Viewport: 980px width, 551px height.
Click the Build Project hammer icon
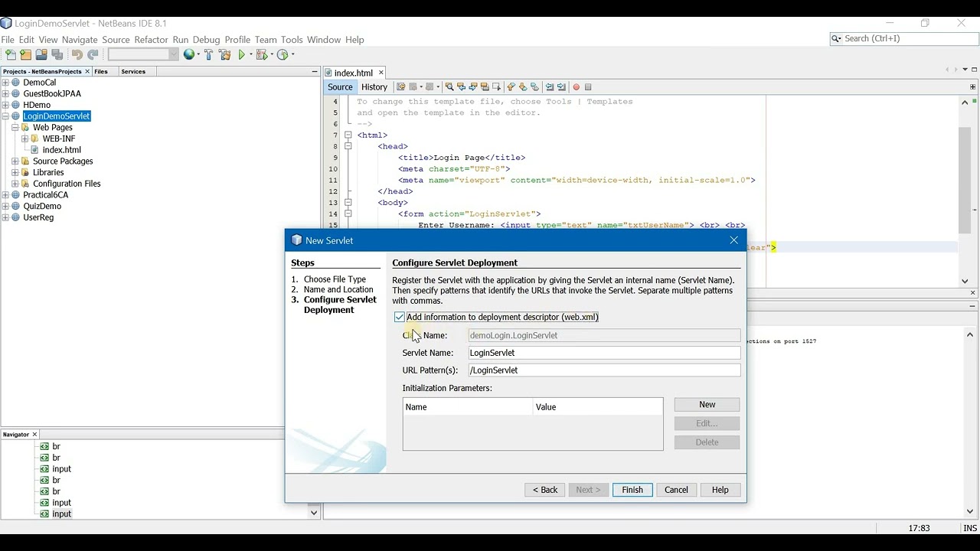click(x=208, y=54)
